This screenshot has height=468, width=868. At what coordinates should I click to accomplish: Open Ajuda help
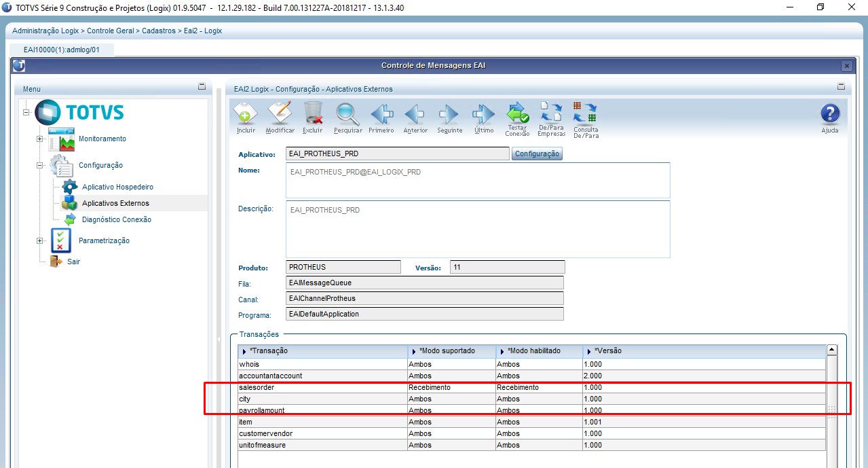pos(830,118)
